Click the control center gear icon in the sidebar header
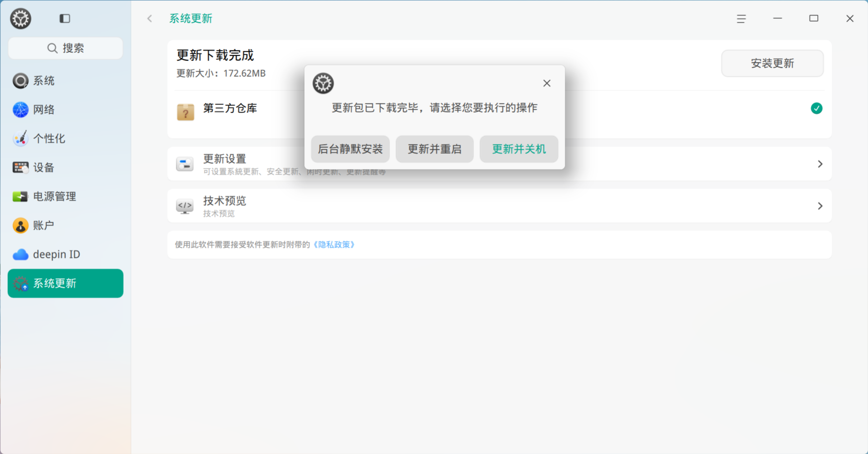This screenshot has width=868, height=454. point(21,19)
